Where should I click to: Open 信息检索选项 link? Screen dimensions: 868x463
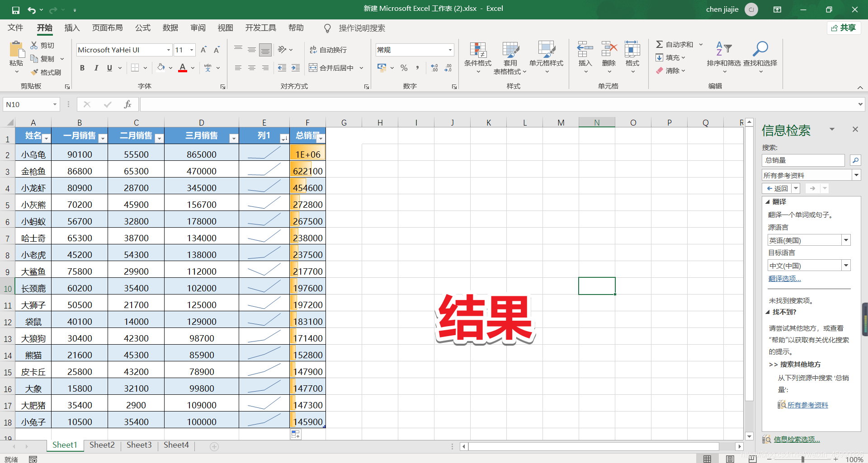click(x=797, y=440)
